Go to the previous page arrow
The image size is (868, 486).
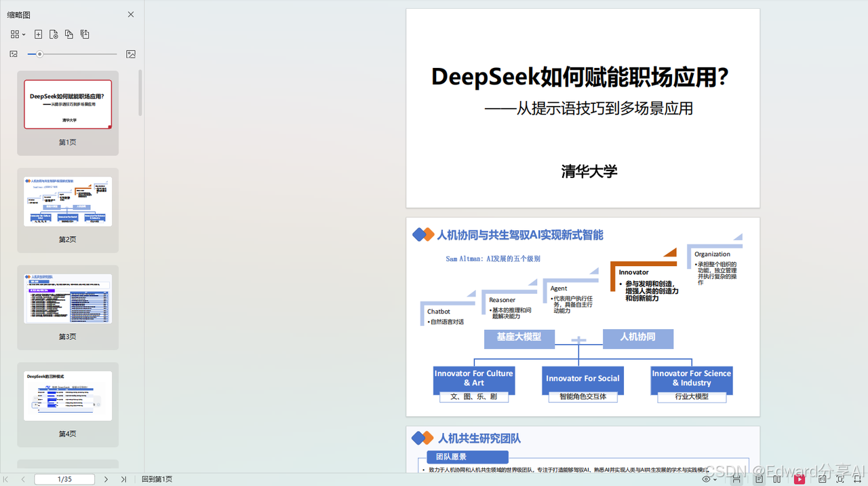coord(23,479)
